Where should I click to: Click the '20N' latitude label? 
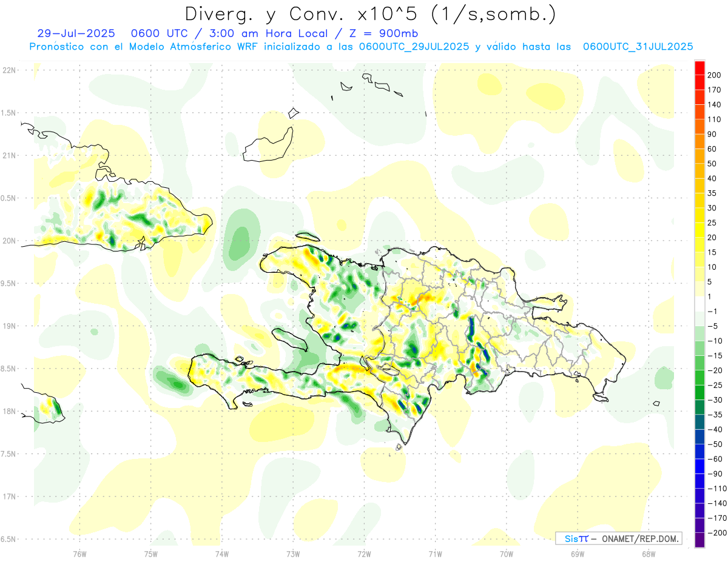pos(8,241)
